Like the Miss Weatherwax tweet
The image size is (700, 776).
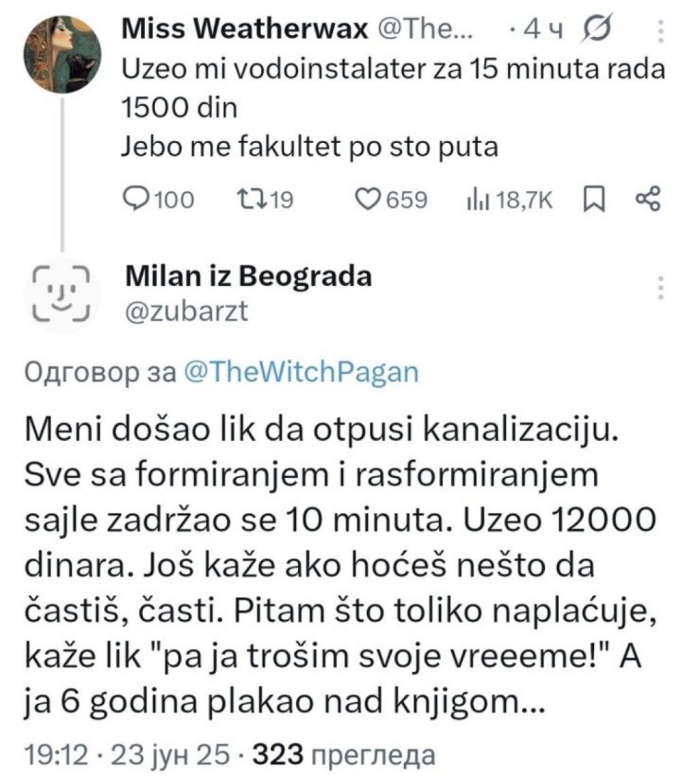click(x=369, y=199)
